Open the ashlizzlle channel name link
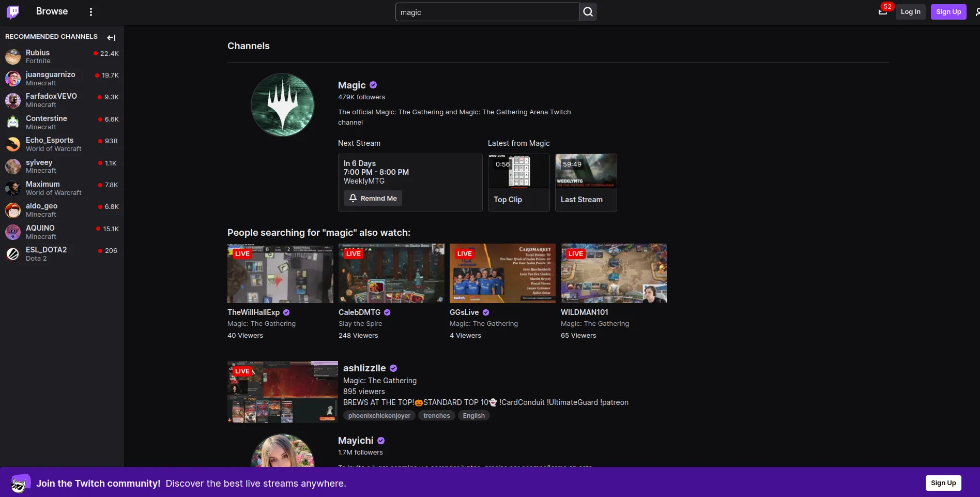Image resolution: width=980 pixels, height=497 pixels. pyautogui.click(x=364, y=368)
